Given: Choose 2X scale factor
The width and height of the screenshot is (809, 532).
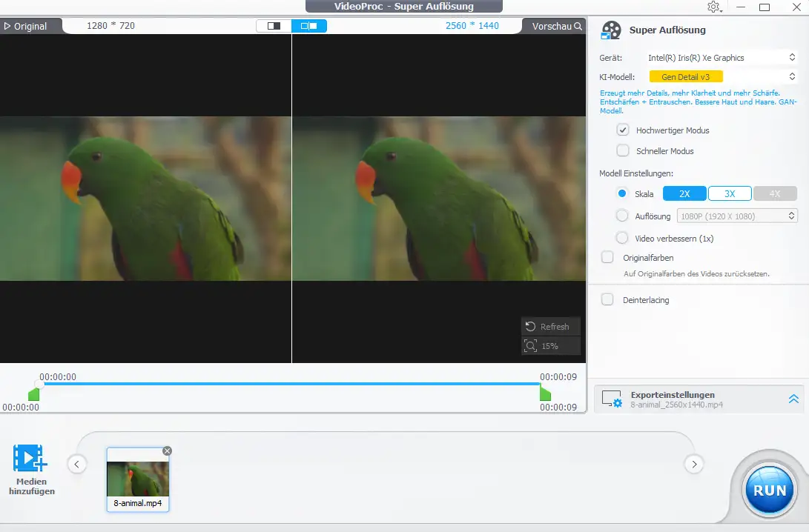Looking at the screenshot, I should pos(684,194).
